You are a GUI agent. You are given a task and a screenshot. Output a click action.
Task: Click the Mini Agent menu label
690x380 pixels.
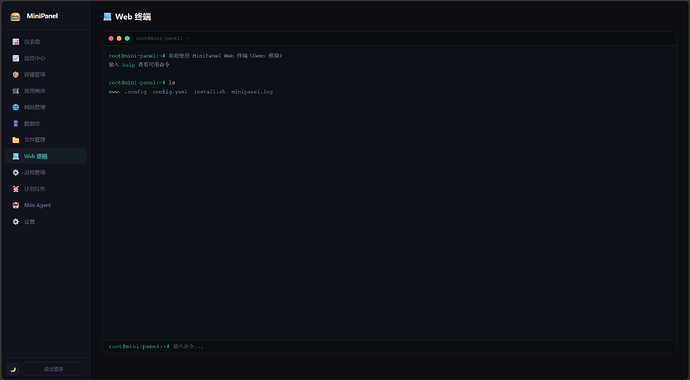coord(37,205)
